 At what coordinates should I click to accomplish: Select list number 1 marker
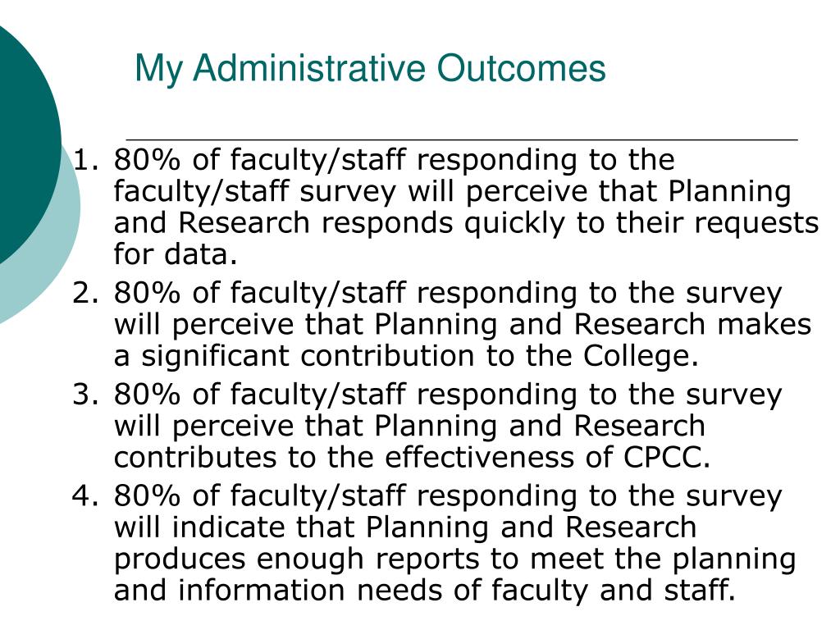coord(85,160)
